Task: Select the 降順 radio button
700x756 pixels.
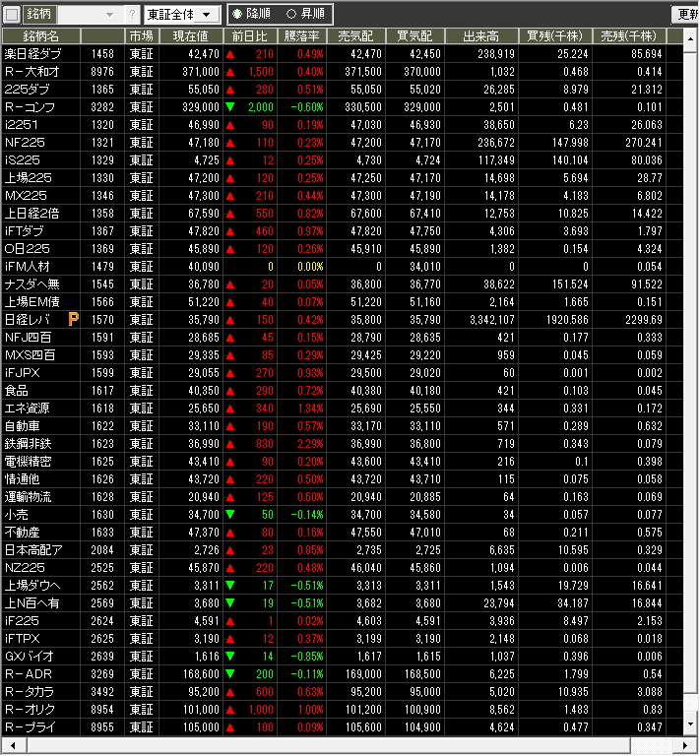Action: 237,15
